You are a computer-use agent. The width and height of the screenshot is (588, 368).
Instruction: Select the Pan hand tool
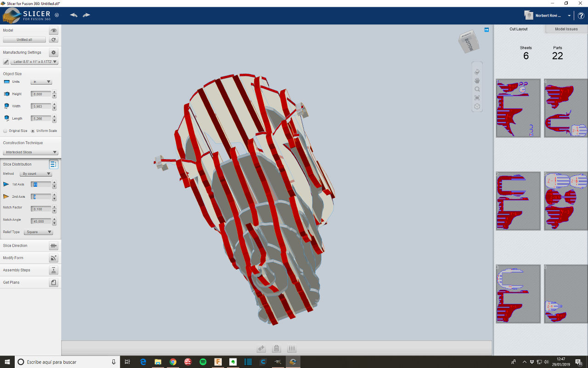[477, 80]
